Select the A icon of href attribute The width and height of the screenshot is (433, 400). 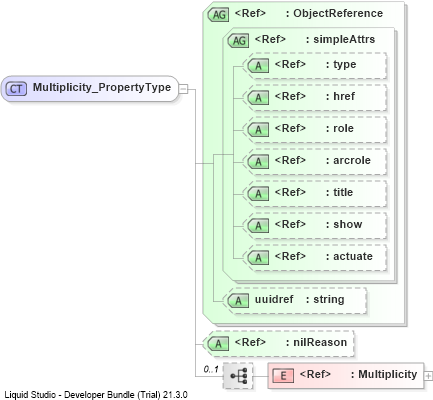(258, 98)
